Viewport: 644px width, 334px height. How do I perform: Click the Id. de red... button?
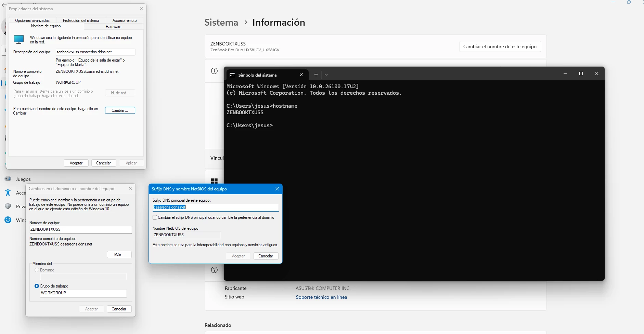click(x=120, y=93)
